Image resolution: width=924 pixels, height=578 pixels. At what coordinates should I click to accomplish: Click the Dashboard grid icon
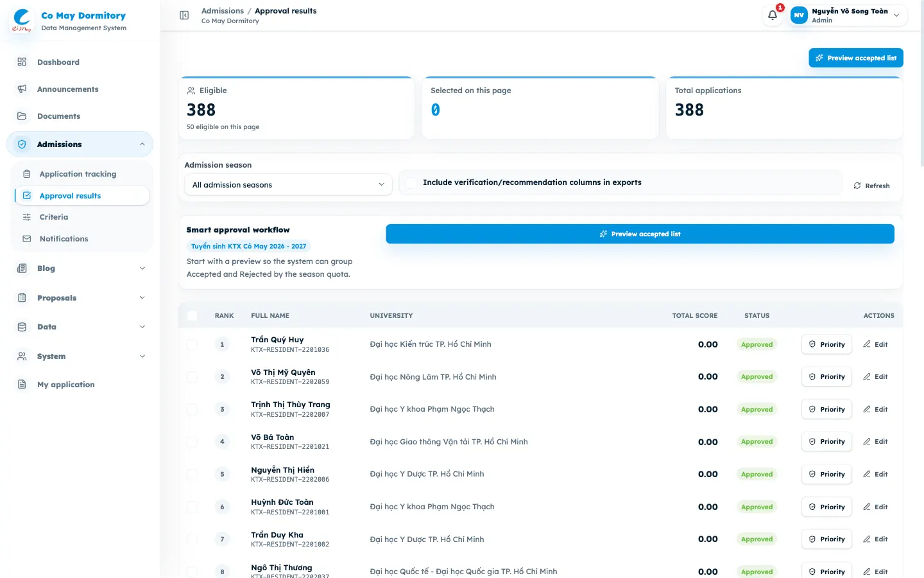[22, 62]
